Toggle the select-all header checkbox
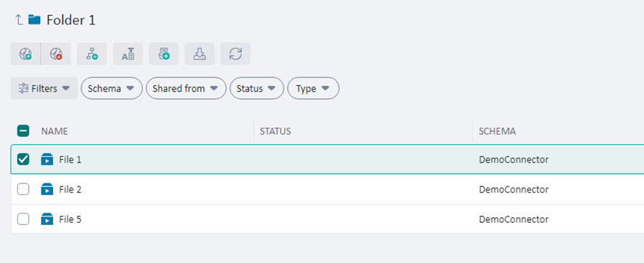The height and width of the screenshot is (263, 644). [x=23, y=131]
